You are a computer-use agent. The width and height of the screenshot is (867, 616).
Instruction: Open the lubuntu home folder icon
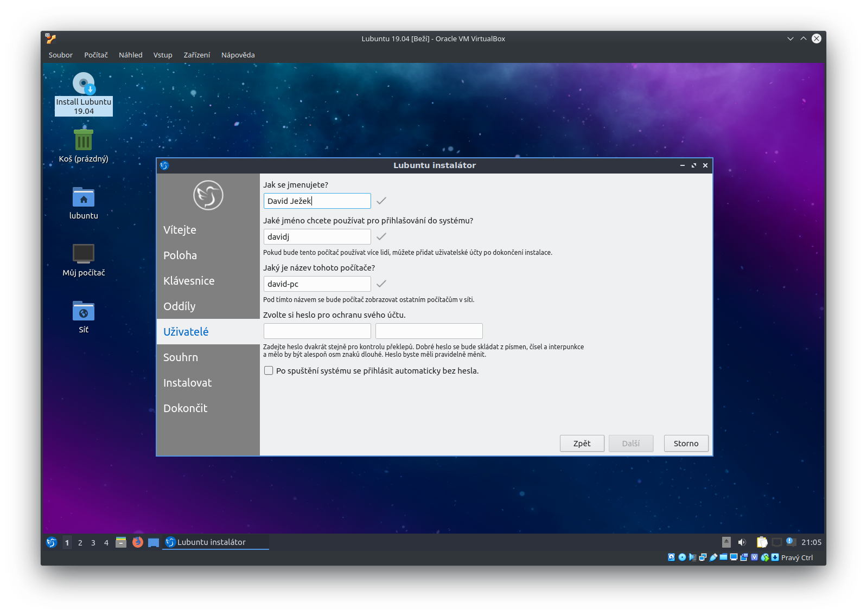click(x=84, y=203)
